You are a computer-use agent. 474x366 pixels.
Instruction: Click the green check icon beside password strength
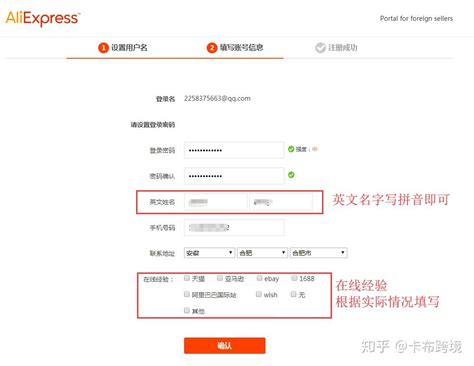click(x=291, y=149)
